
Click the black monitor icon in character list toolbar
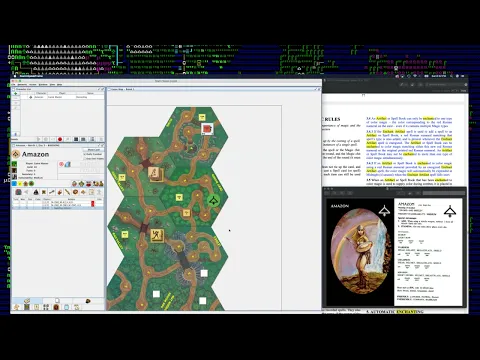click(76, 139)
